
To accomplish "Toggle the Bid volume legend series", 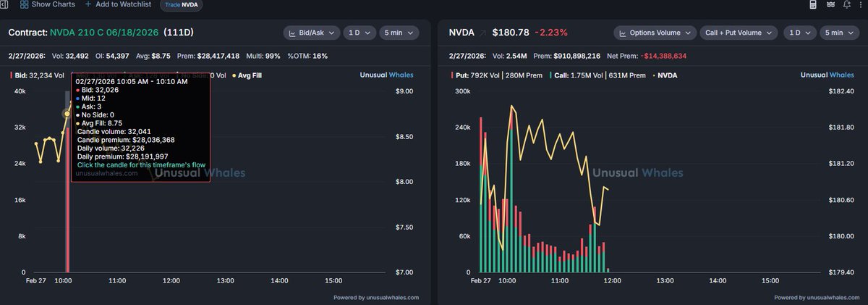I will click(38, 75).
